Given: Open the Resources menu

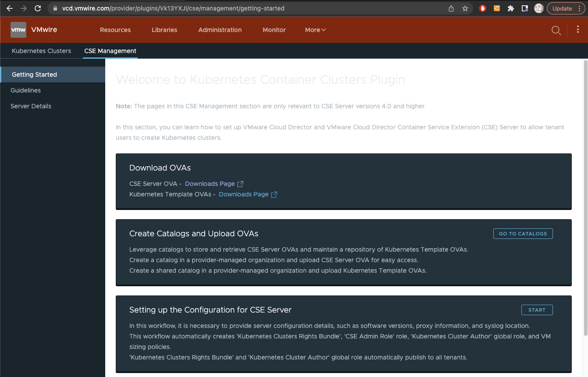Looking at the screenshot, I should (x=115, y=30).
